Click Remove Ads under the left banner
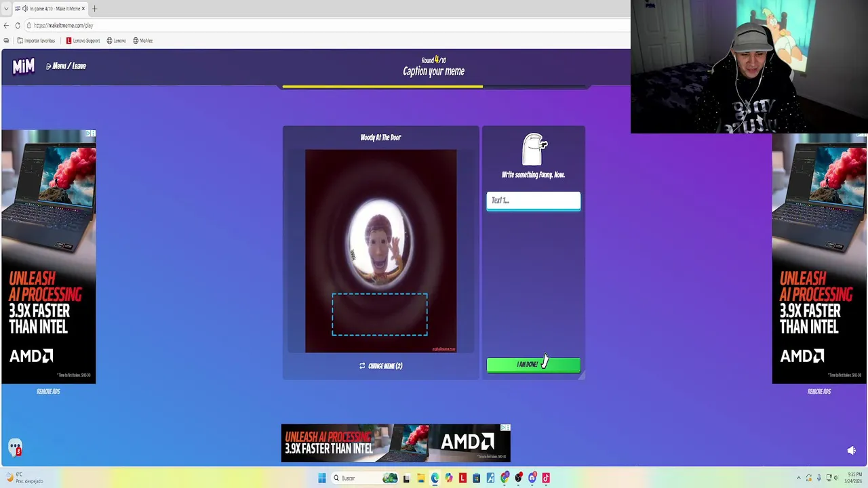 point(48,391)
